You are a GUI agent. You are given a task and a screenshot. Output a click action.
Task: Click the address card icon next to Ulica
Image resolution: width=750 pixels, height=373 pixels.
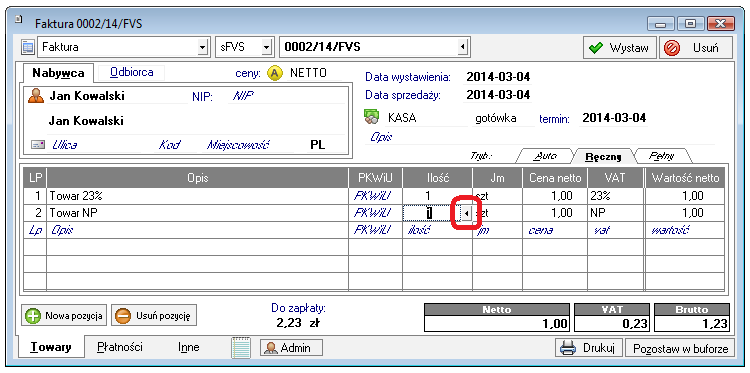pos(38,145)
